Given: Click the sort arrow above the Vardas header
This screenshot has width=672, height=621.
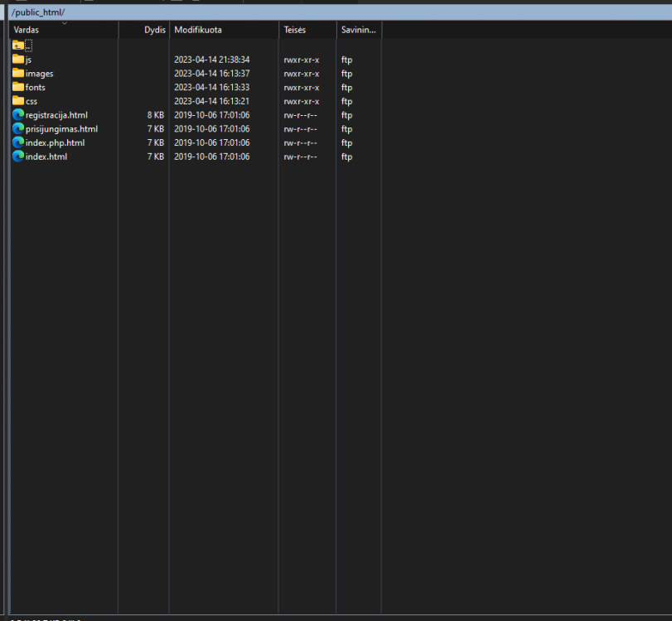Looking at the screenshot, I should point(65,23).
